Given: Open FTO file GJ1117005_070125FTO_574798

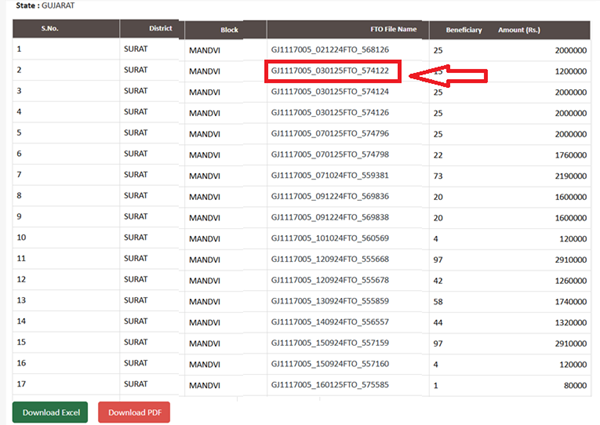Looking at the screenshot, I should coord(330,155).
